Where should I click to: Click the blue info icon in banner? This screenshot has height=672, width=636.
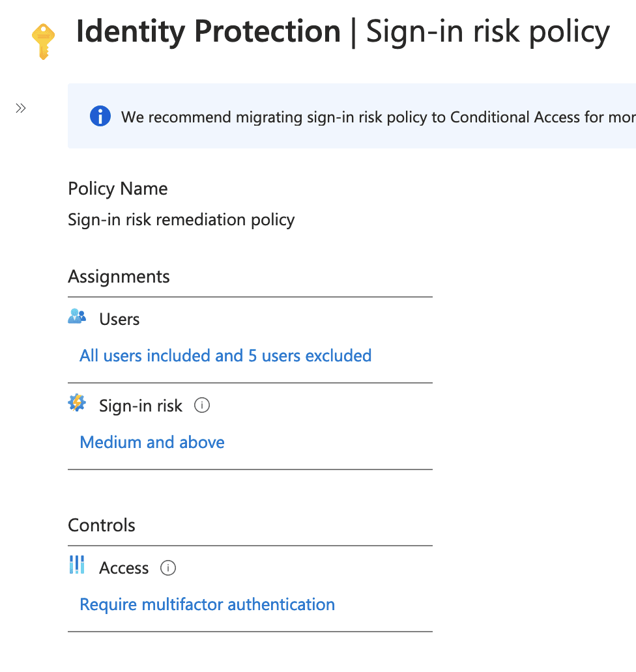pyautogui.click(x=100, y=117)
